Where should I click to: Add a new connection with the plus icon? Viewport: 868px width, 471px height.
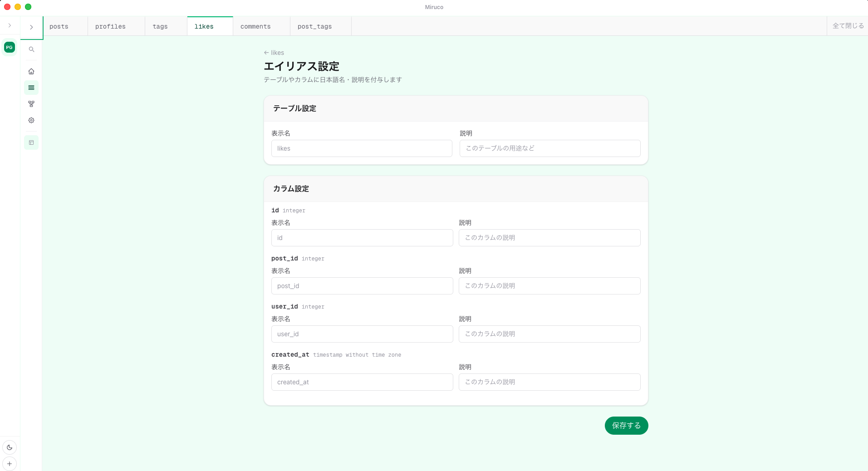pyautogui.click(x=10, y=464)
